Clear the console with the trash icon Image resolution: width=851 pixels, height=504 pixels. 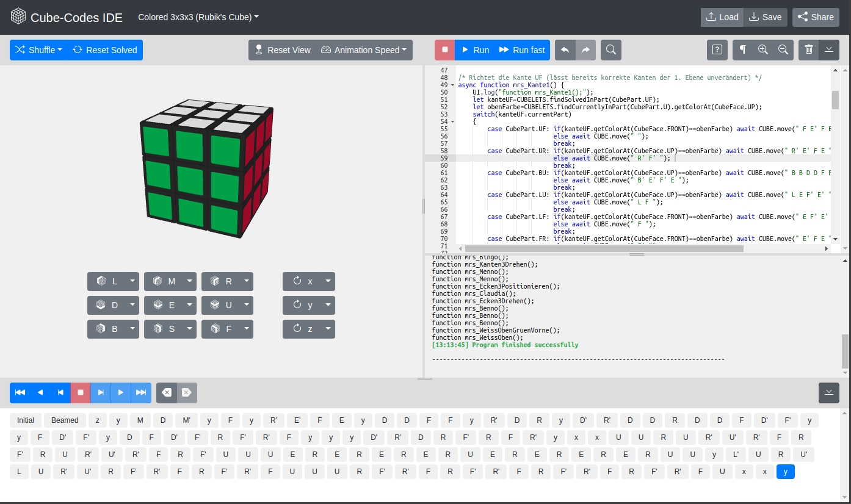click(808, 49)
